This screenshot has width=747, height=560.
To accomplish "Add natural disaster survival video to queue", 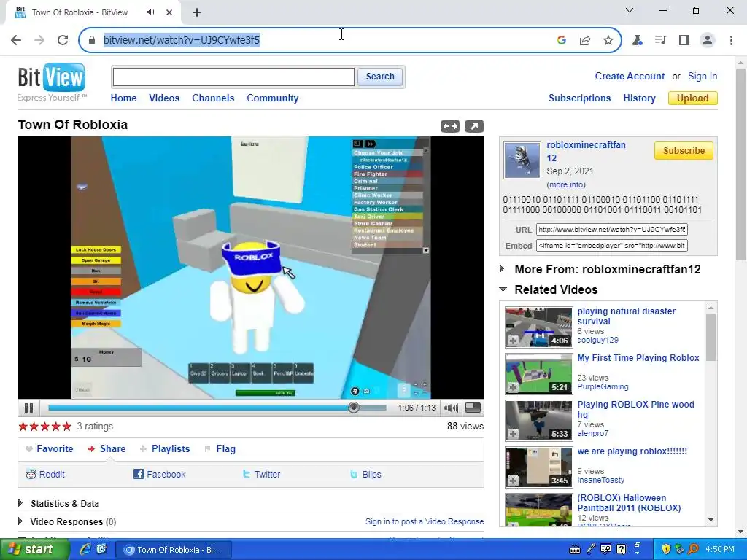I will point(513,341).
